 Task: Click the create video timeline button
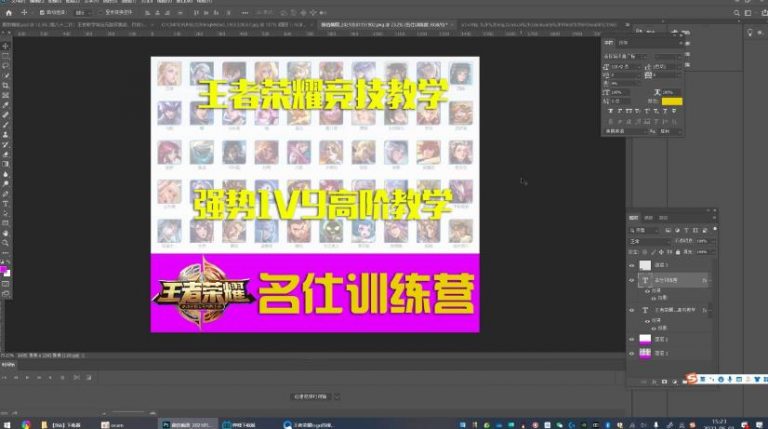pos(311,397)
